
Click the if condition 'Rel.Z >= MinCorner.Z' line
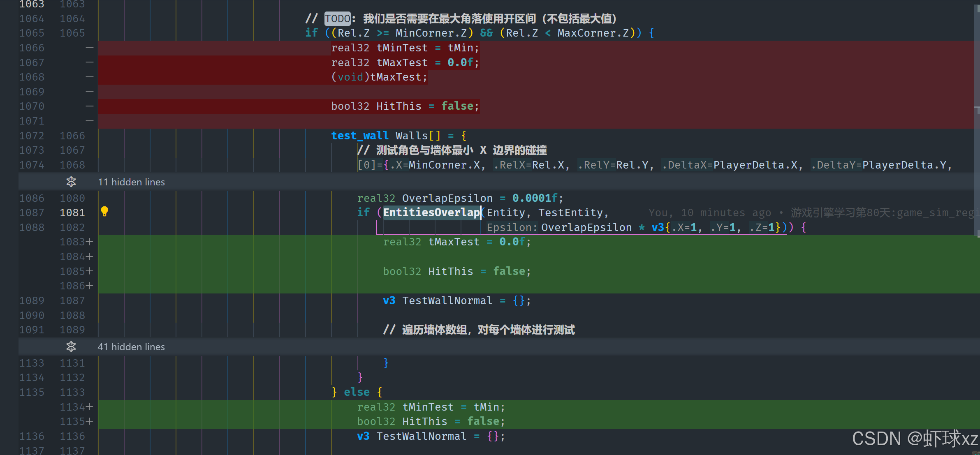[480, 33]
